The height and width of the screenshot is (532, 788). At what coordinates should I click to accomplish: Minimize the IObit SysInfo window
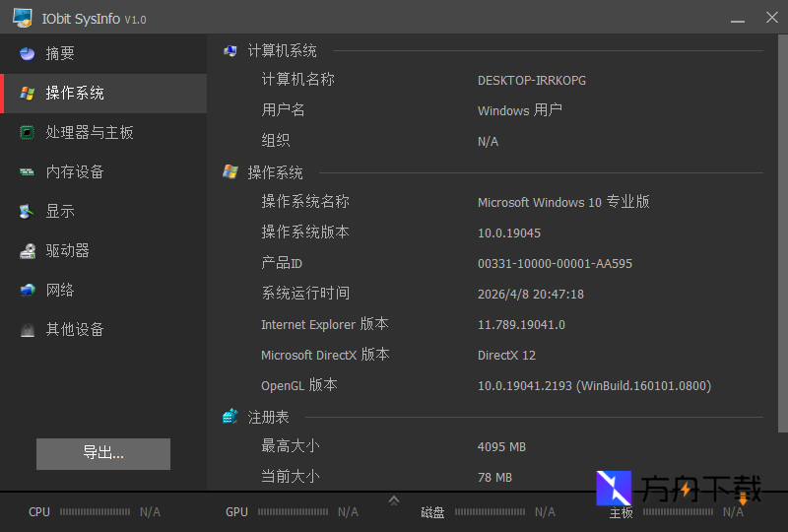[738, 19]
